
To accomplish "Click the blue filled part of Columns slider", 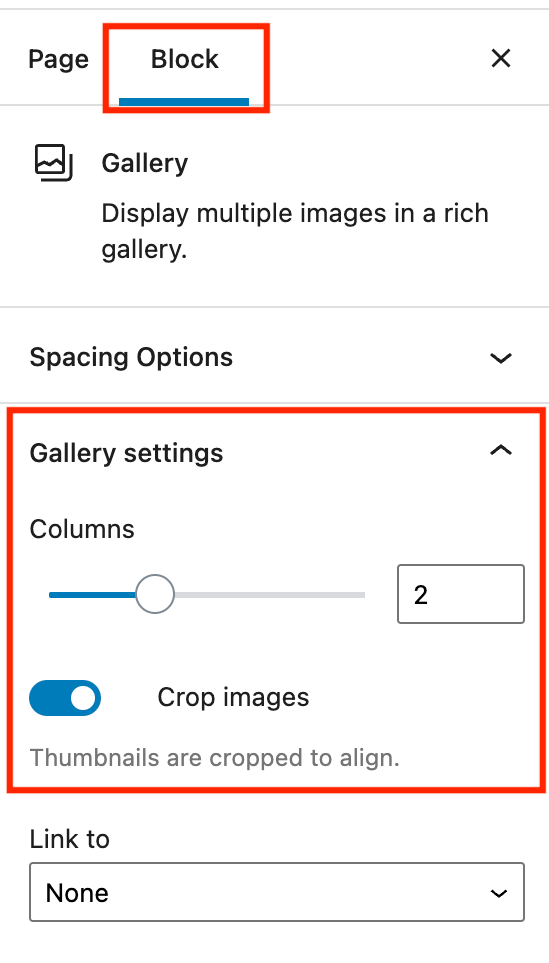I will pos(92,595).
